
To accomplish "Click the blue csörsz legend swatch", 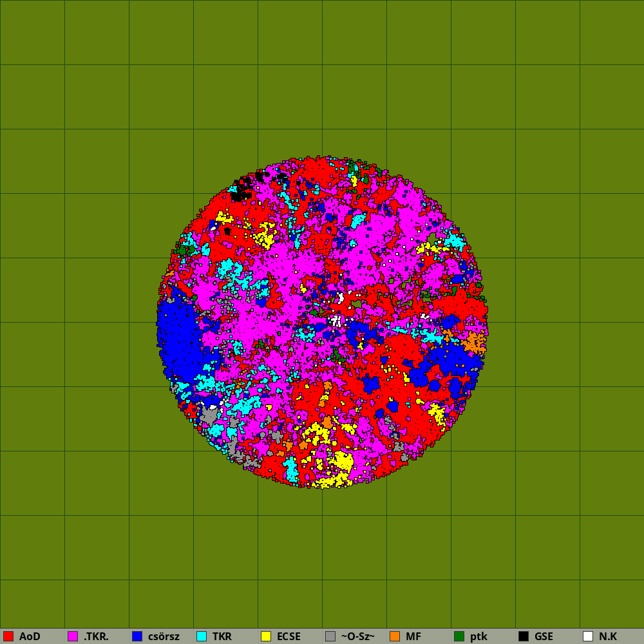I will [137, 636].
